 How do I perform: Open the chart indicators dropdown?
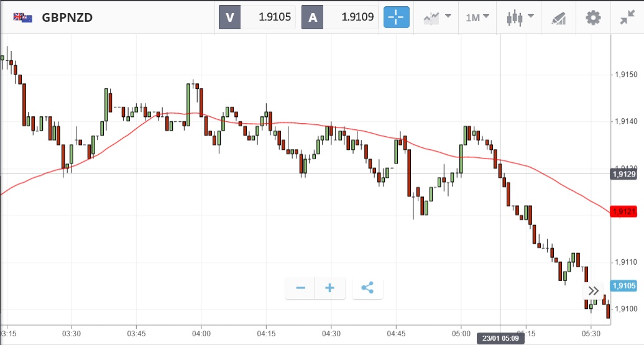[x=436, y=17]
